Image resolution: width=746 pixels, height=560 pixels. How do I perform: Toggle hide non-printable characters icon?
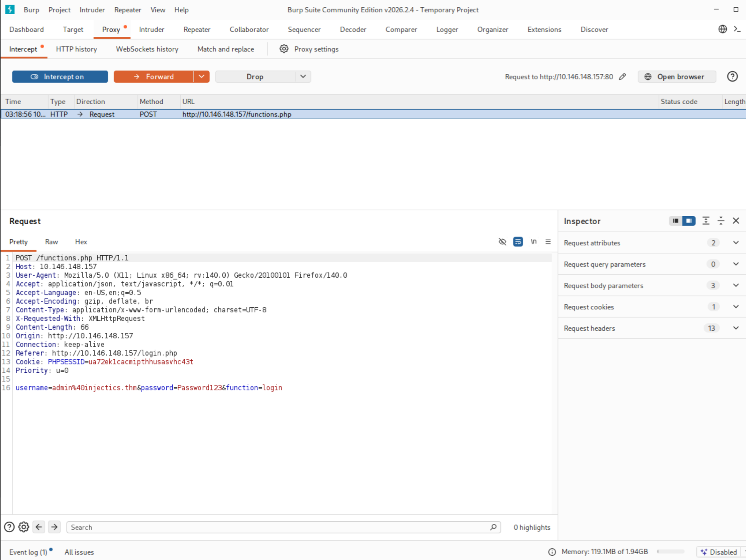click(x=502, y=242)
